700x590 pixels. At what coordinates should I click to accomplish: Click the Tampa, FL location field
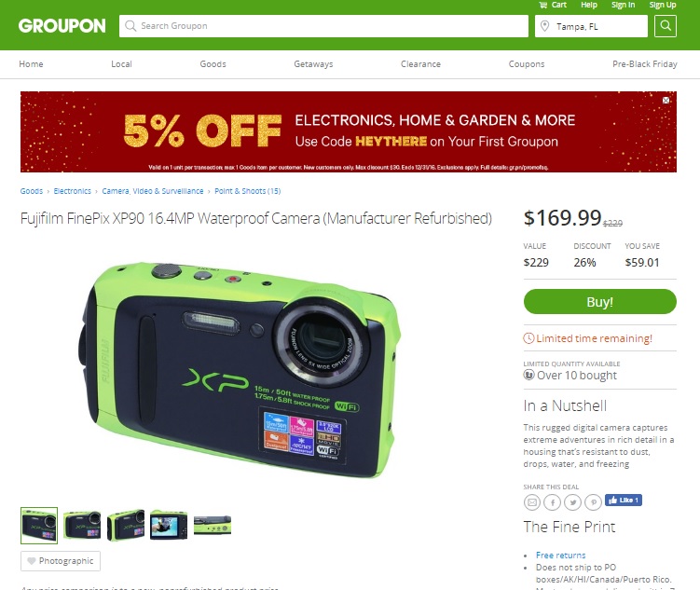click(x=591, y=26)
